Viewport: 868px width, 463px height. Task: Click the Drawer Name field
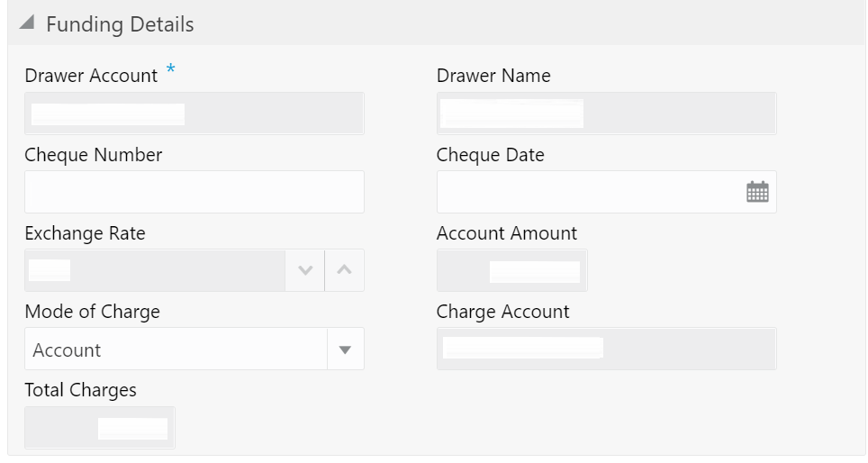pos(606,113)
